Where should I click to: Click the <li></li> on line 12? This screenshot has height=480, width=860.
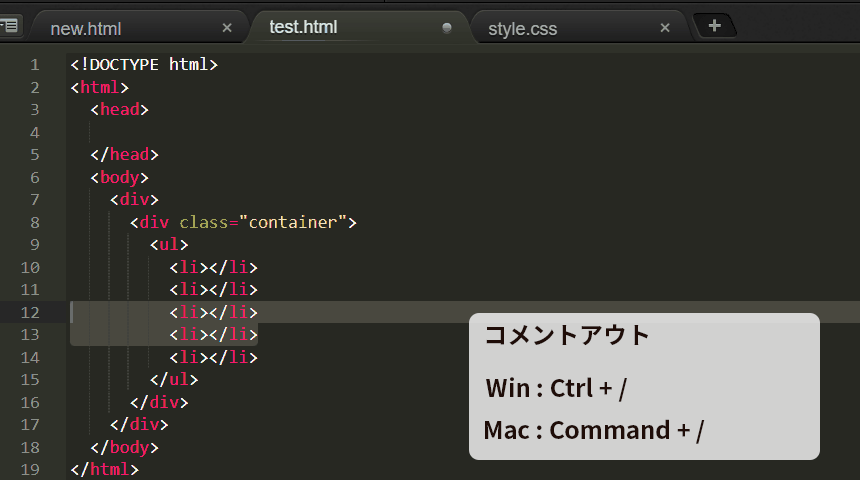tap(213, 312)
